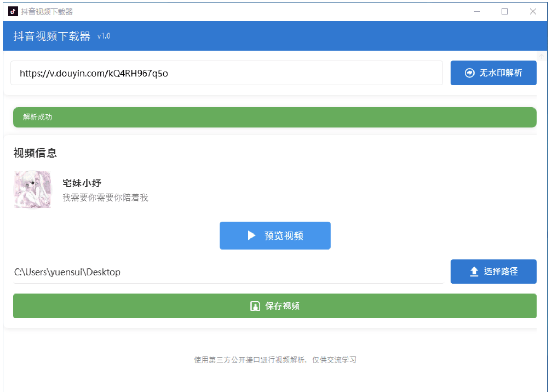This screenshot has width=551, height=392.
Task: Minimize the 抖音视频下载器 window
Action: [477, 11]
